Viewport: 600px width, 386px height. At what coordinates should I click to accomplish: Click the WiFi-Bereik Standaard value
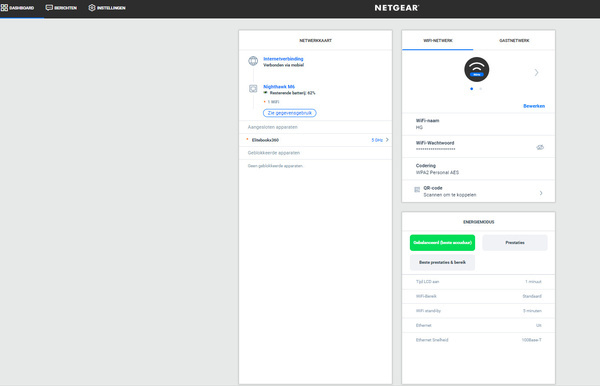532,296
